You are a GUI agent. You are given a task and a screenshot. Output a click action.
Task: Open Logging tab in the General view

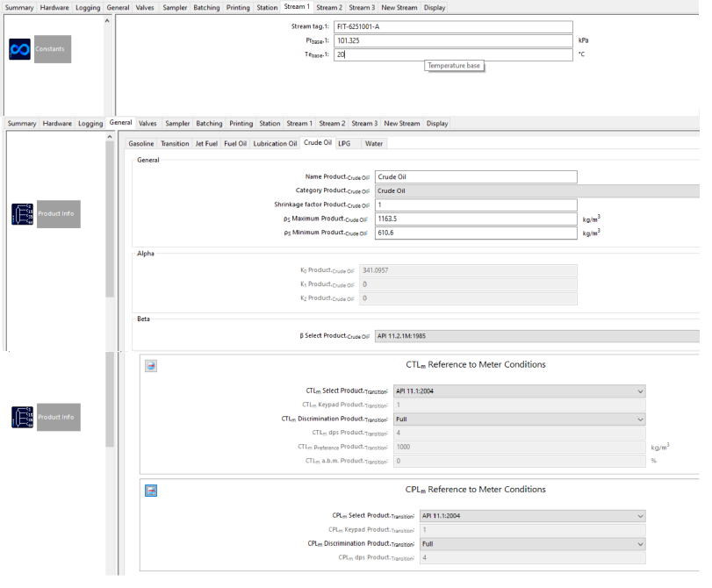tap(90, 124)
